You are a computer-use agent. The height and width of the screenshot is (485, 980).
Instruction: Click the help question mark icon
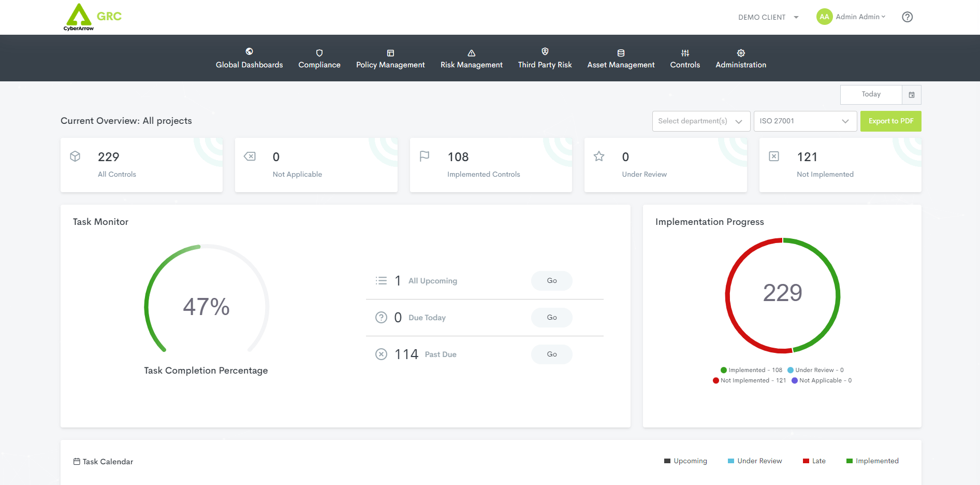[907, 17]
